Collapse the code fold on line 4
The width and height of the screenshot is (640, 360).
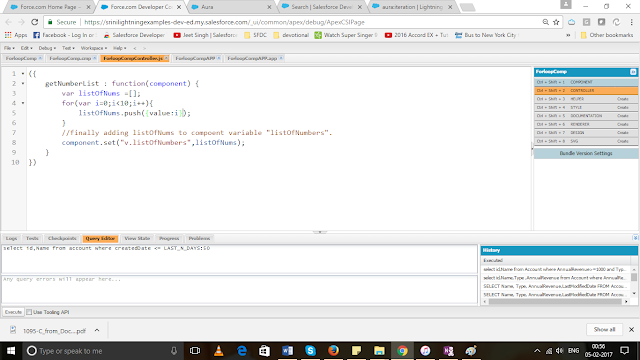point(23,103)
